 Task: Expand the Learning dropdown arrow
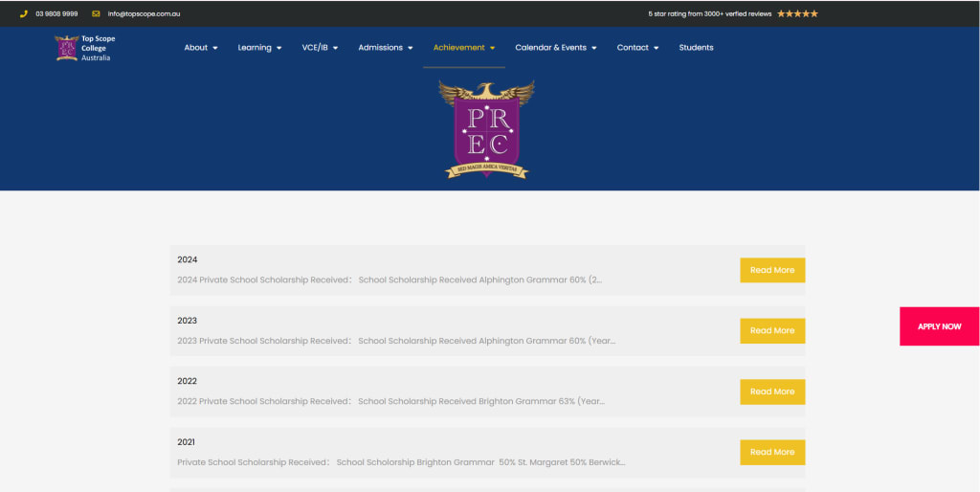click(x=278, y=48)
